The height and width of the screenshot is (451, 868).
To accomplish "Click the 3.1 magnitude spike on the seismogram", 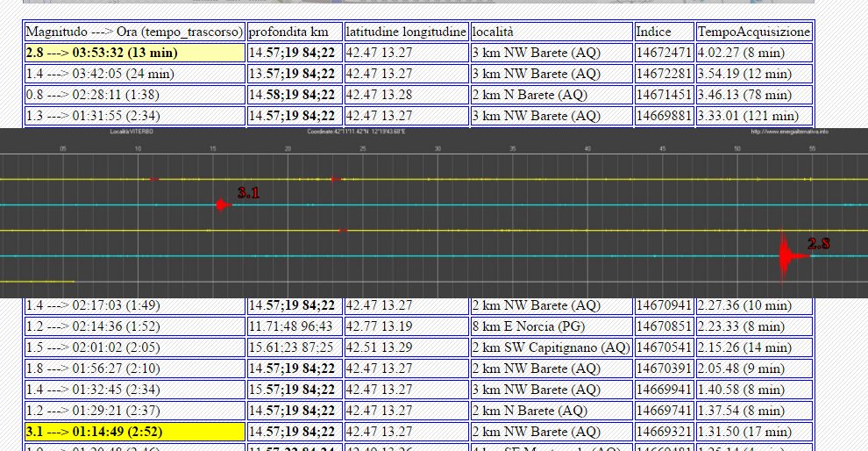I will point(222,204).
